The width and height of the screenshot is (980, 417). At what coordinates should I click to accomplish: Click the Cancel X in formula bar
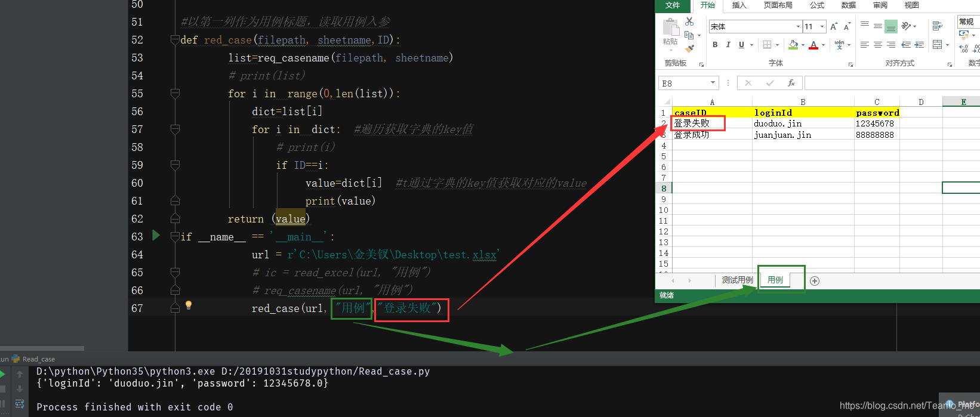pyautogui.click(x=748, y=83)
